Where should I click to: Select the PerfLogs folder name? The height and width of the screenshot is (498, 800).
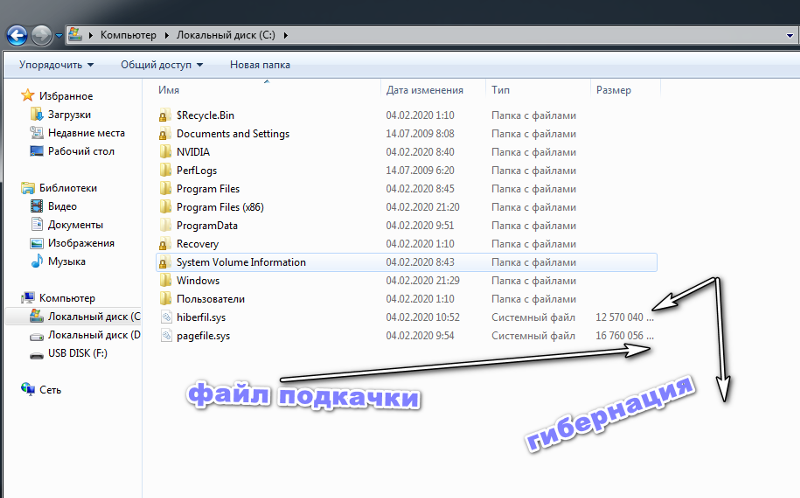[196, 170]
